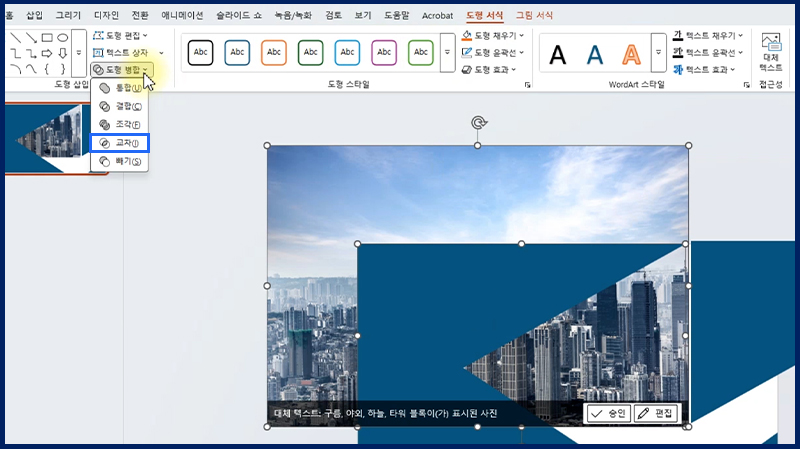Apply the light blue outline Abc style
Image resolution: width=800 pixels, height=449 pixels.
point(347,53)
